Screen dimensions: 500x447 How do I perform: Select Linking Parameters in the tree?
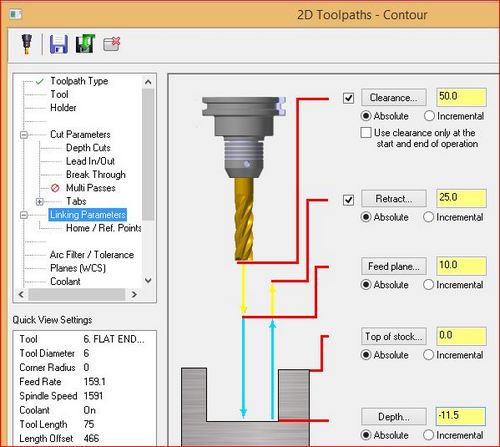pyautogui.click(x=88, y=215)
